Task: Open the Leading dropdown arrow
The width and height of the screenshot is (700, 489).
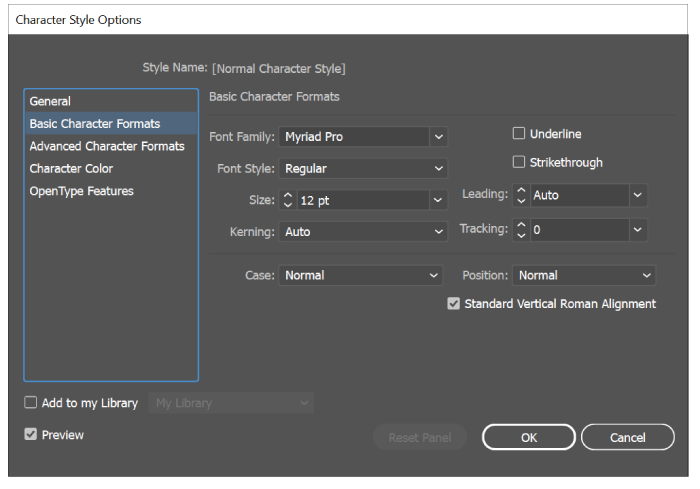Action: click(x=638, y=195)
